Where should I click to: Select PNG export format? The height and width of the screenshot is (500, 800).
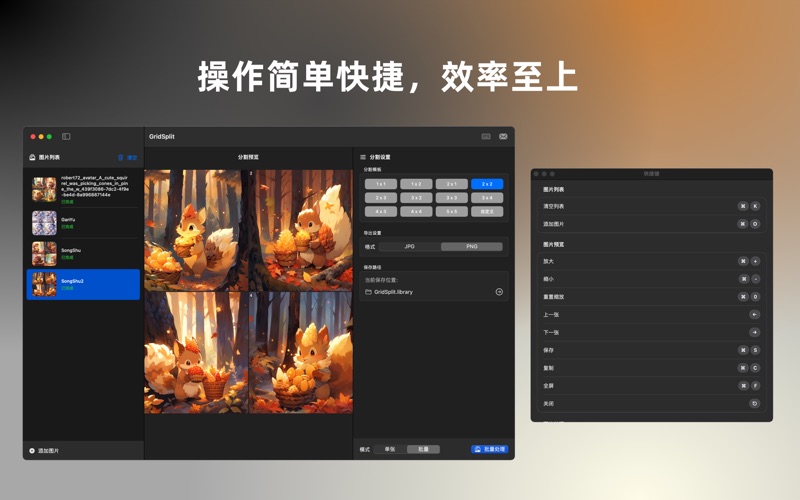(471, 246)
